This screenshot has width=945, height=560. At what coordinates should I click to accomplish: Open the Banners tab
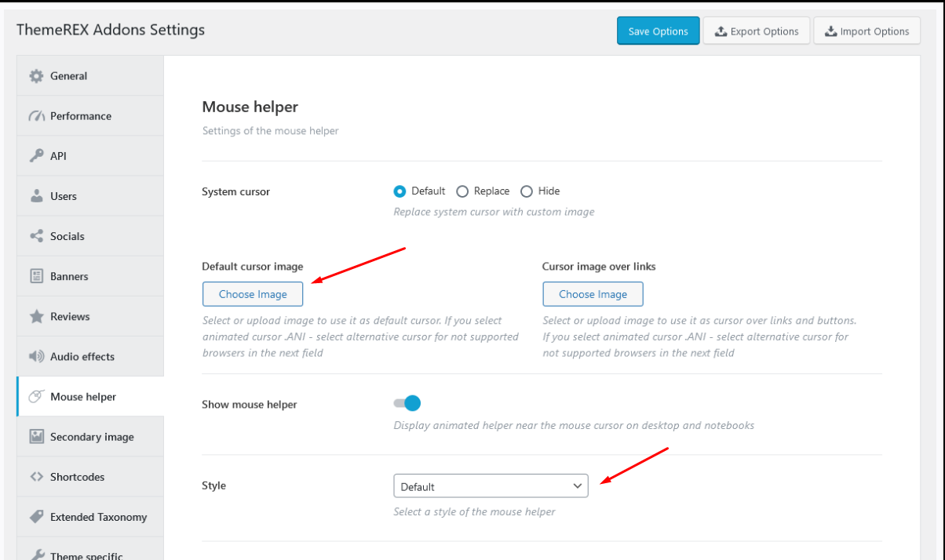[90, 276]
